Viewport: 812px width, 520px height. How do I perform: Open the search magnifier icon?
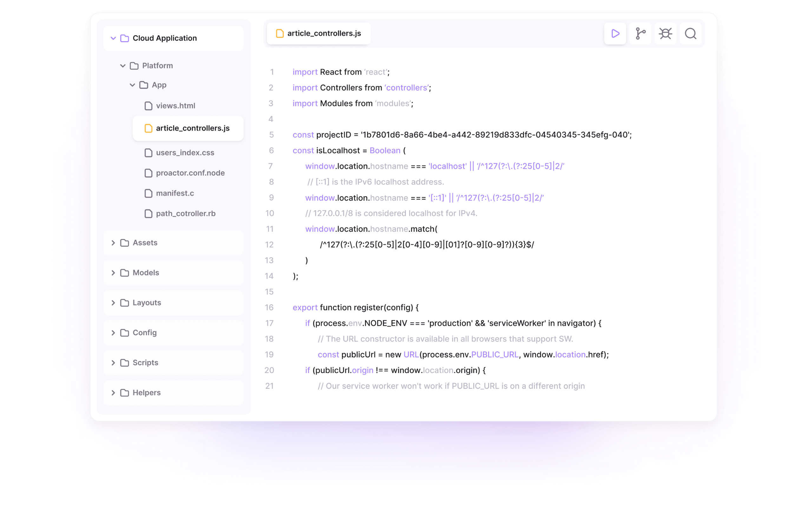[x=691, y=33]
